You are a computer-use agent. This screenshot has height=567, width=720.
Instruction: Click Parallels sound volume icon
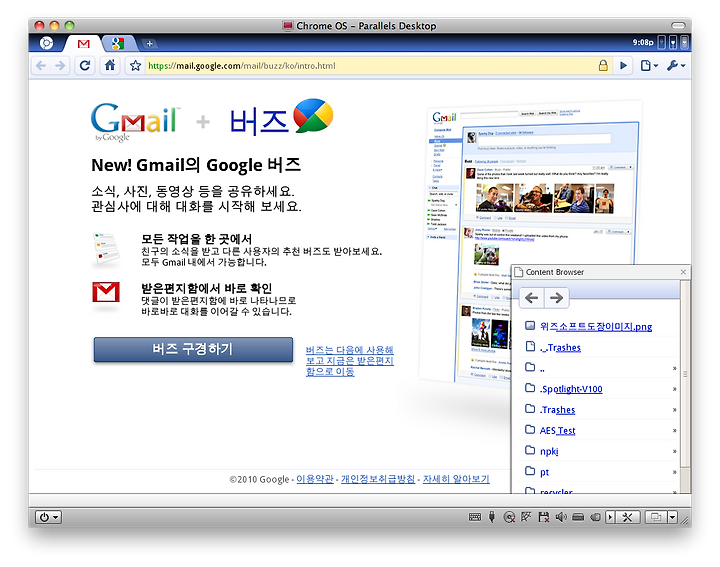[561, 517]
